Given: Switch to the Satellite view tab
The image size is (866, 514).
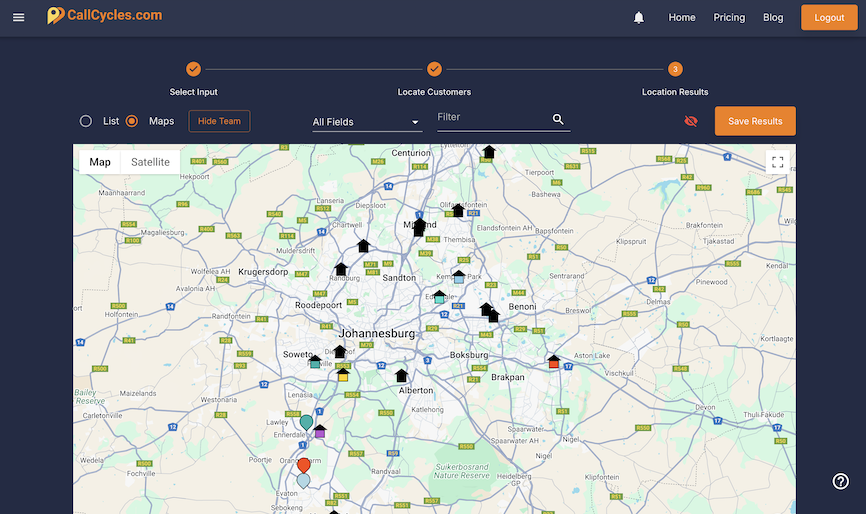Looking at the screenshot, I should click(150, 162).
